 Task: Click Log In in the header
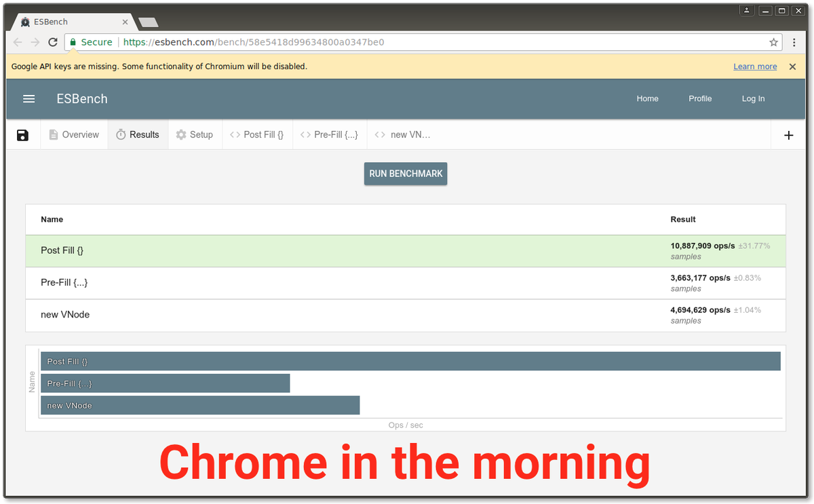753,98
